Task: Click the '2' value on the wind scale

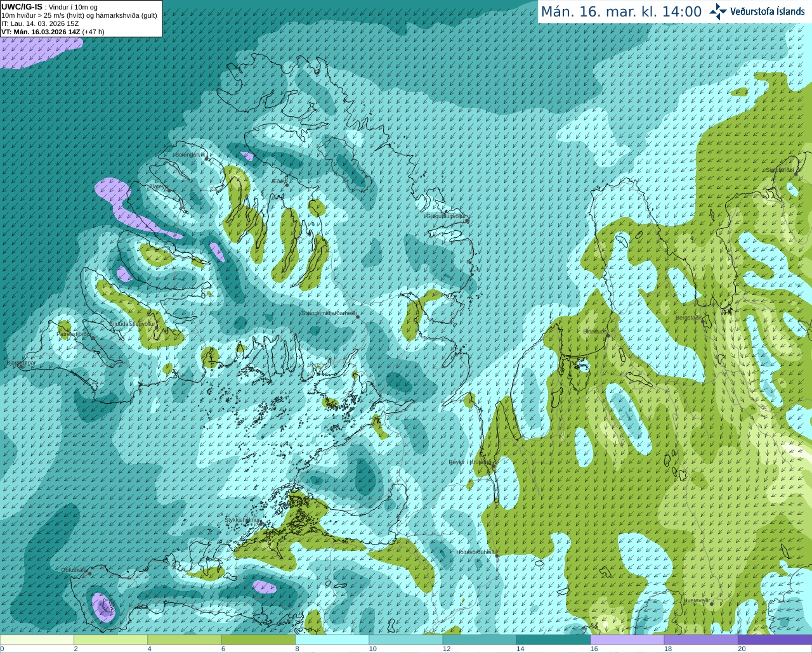Action: pos(75,649)
